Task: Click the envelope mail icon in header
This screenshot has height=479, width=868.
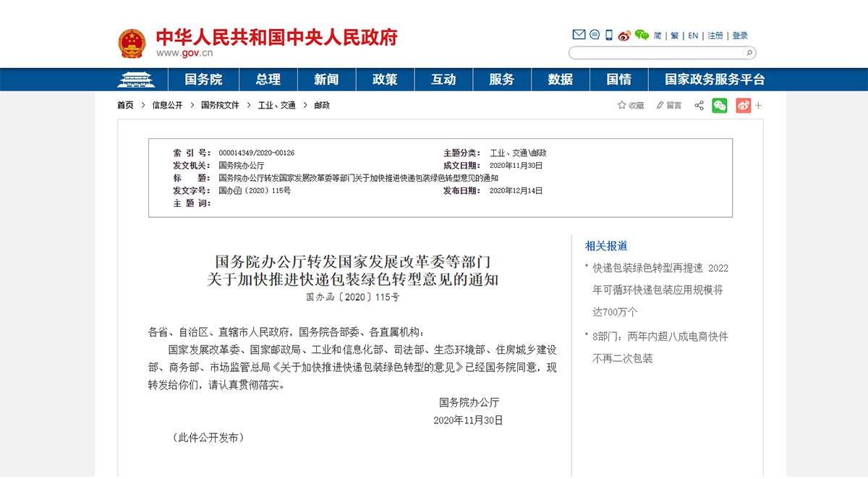Action: 579,35
